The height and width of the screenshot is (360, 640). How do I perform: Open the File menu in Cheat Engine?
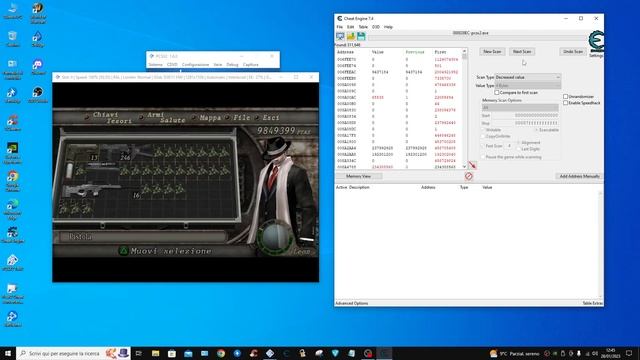point(340,27)
